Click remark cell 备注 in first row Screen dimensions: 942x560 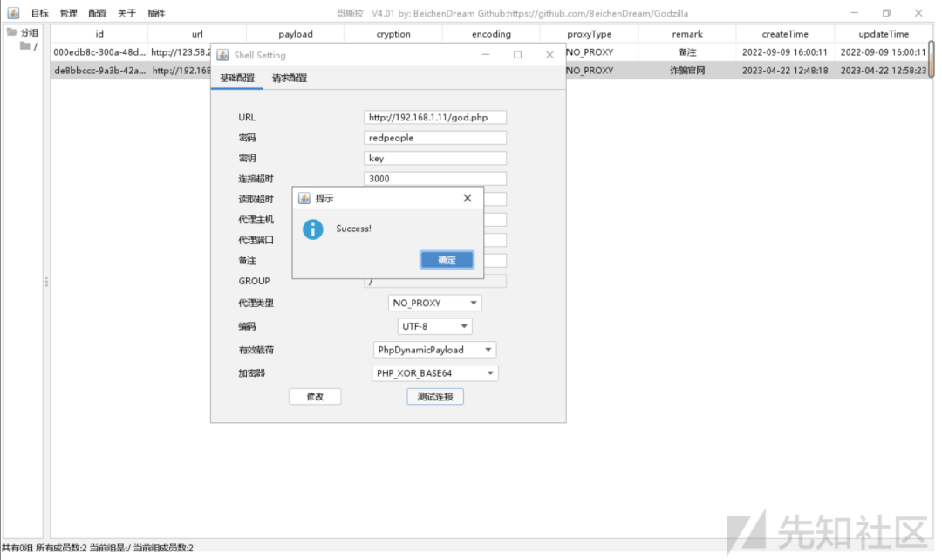(x=687, y=52)
